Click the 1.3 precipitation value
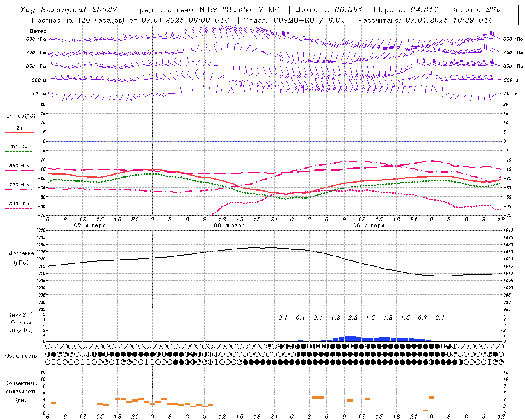The width and height of the screenshot is (525, 420). pos(336,318)
